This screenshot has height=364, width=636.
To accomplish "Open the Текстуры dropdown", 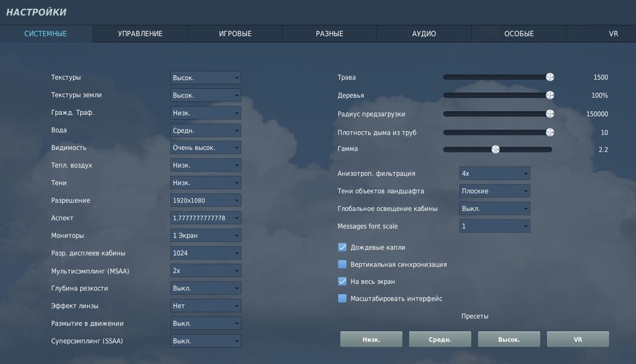I will [x=205, y=78].
